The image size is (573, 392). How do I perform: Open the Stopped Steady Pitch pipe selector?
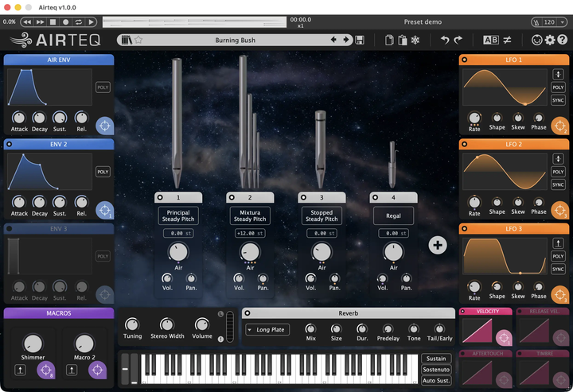322,215
